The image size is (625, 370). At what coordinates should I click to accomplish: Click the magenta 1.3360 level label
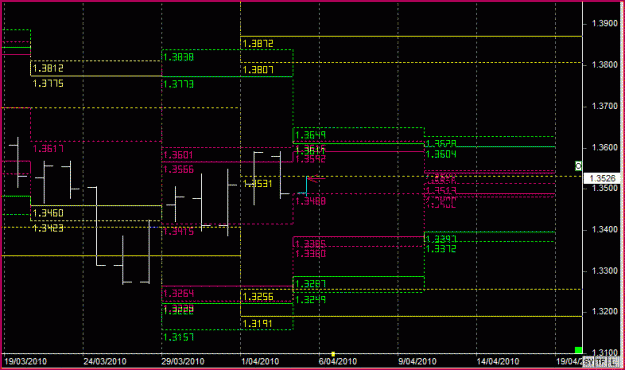click(x=311, y=253)
